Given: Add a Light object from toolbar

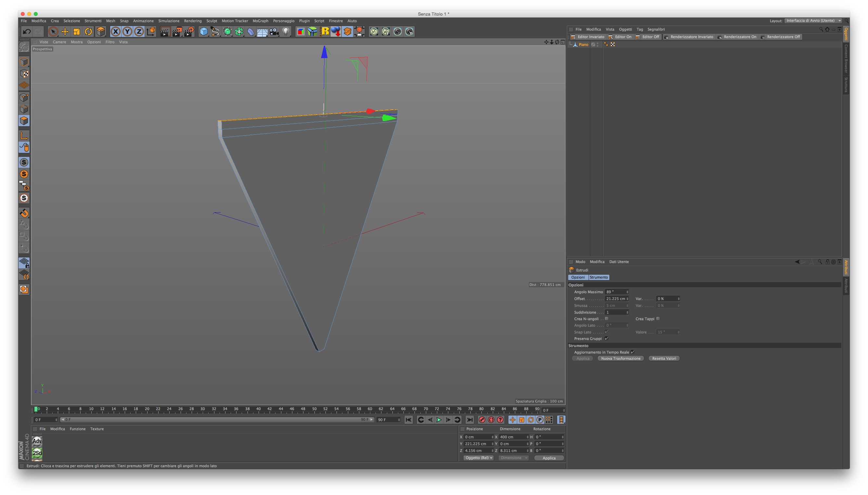Looking at the screenshot, I should [x=286, y=31].
